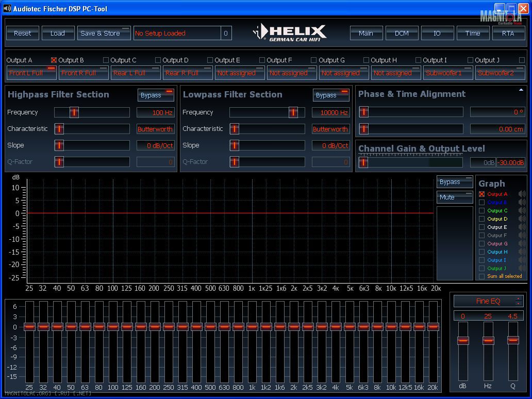Open the RTA tab
This screenshot has width=532, height=399.
(x=508, y=33)
